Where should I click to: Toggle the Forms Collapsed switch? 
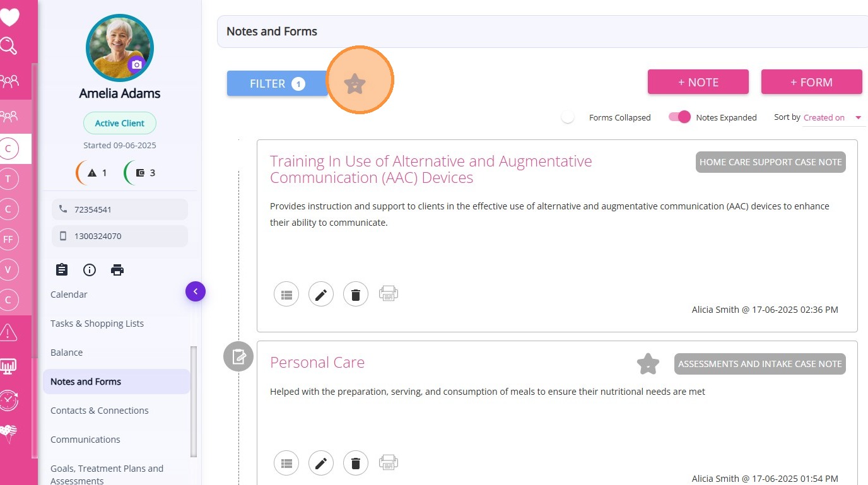coord(568,117)
